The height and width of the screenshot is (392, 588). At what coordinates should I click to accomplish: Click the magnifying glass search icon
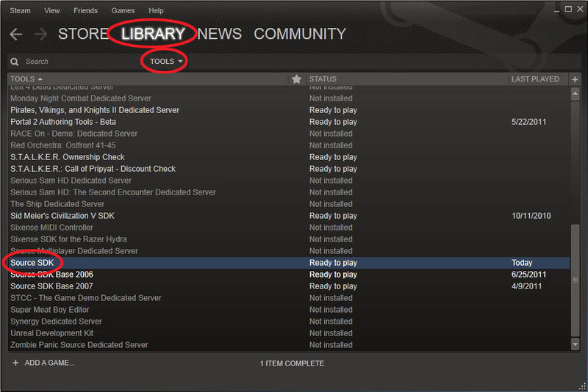(x=15, y=62)
